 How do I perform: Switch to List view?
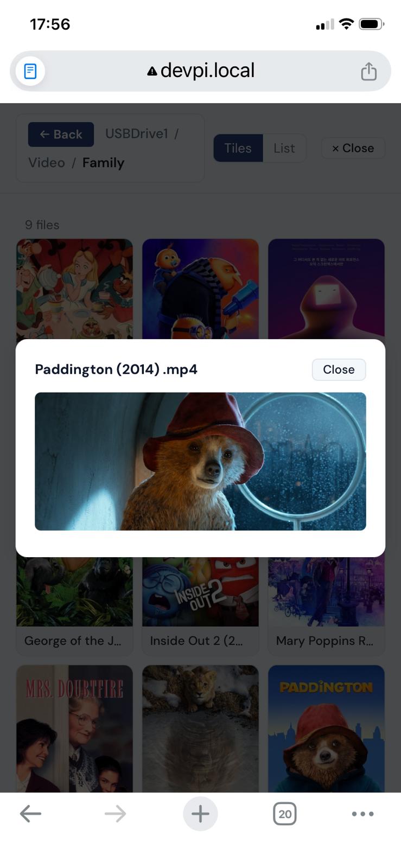(284, 148)
